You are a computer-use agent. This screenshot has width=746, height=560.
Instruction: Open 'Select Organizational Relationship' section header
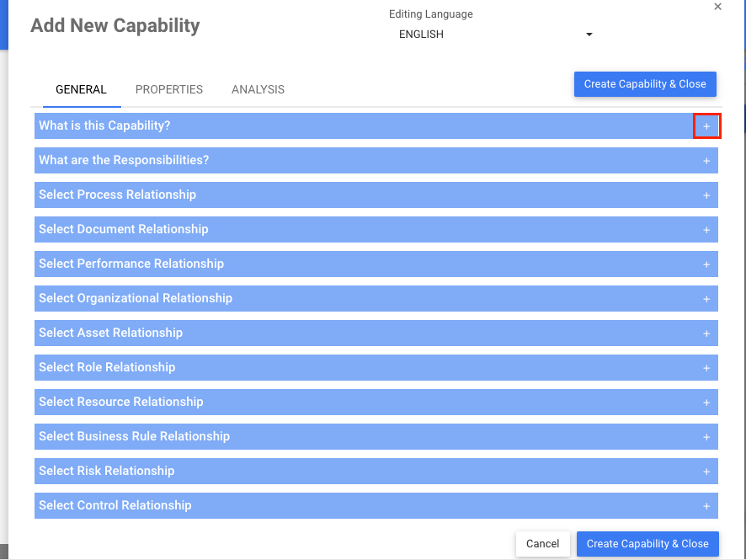pyautogui.click(x=376, y=298)
